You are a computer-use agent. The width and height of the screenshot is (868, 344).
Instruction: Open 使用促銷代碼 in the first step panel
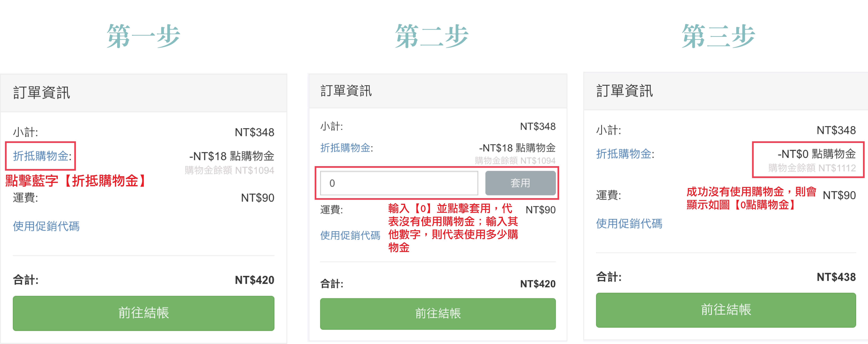coord(46,226)
